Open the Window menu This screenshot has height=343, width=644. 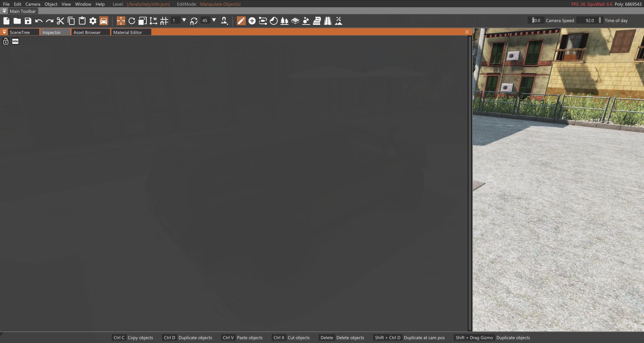pos(83,4)
